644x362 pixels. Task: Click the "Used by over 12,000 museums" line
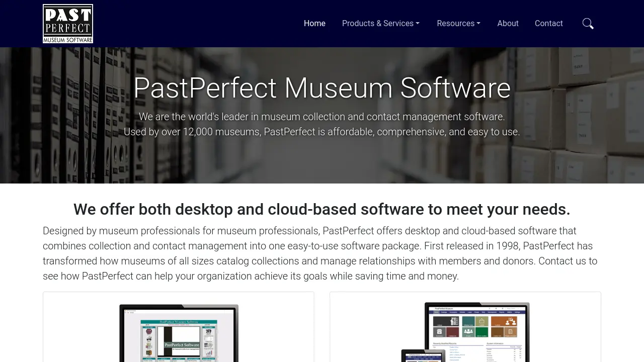(x=322, y=132)
